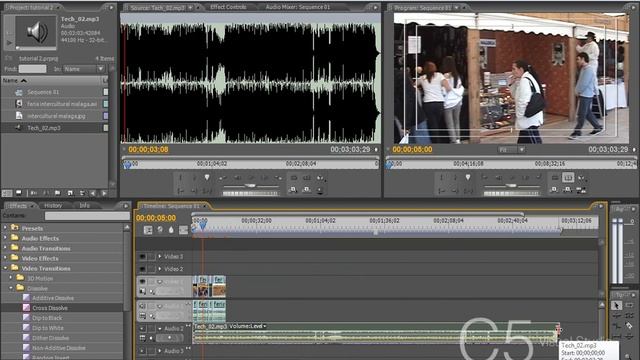The width and height of the screenshot is (640, 360).
Task: Open Trim monitor from Program monitor
Action: (581, 190)
